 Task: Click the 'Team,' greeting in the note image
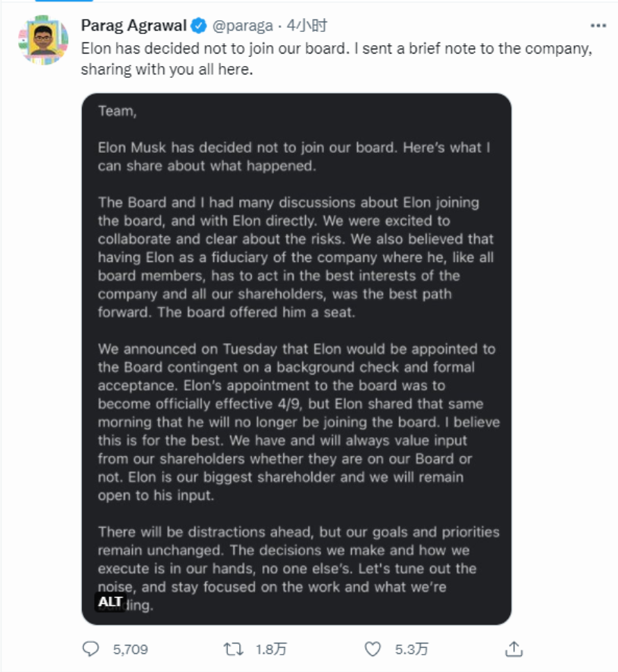pyautogui.click(x=115, y=110)
